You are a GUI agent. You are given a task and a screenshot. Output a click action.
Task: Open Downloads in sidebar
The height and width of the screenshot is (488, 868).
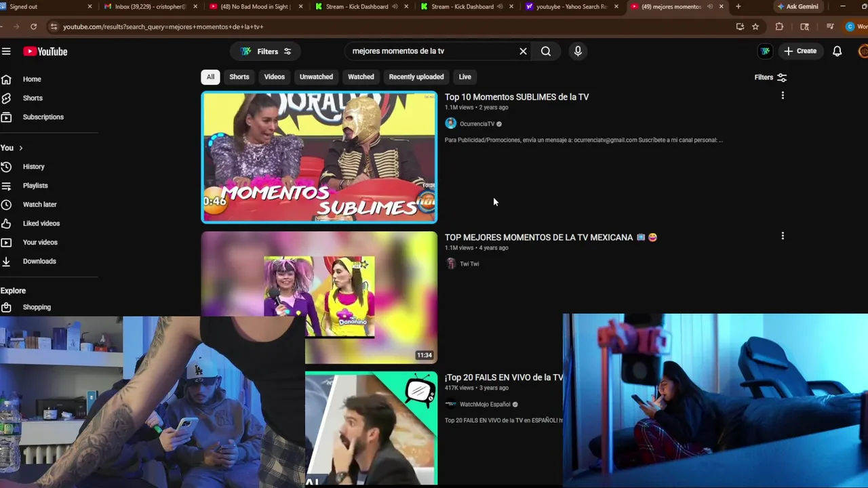tap(39, 262)
